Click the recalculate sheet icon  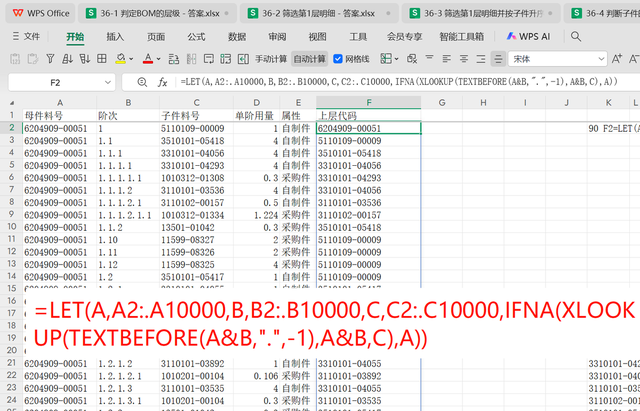226,59
